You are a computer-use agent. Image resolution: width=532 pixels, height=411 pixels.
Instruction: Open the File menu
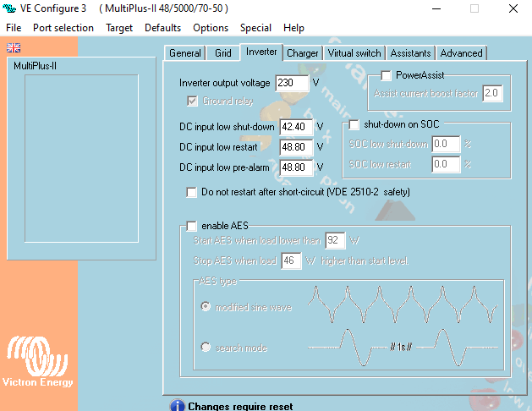(x=14, y=28)
